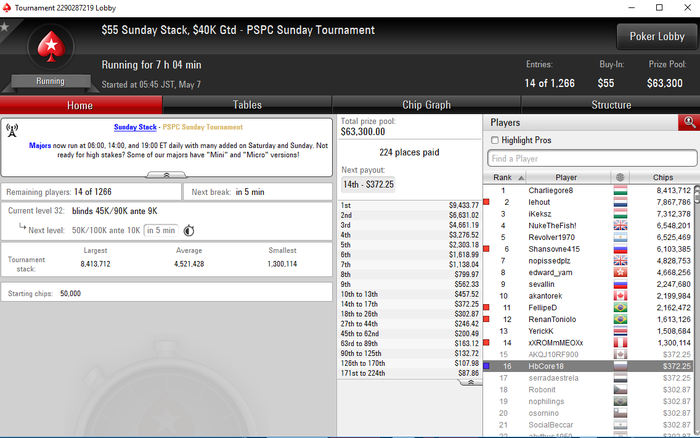Enable the Highlight Pros checkbox

tap(495, 140)
